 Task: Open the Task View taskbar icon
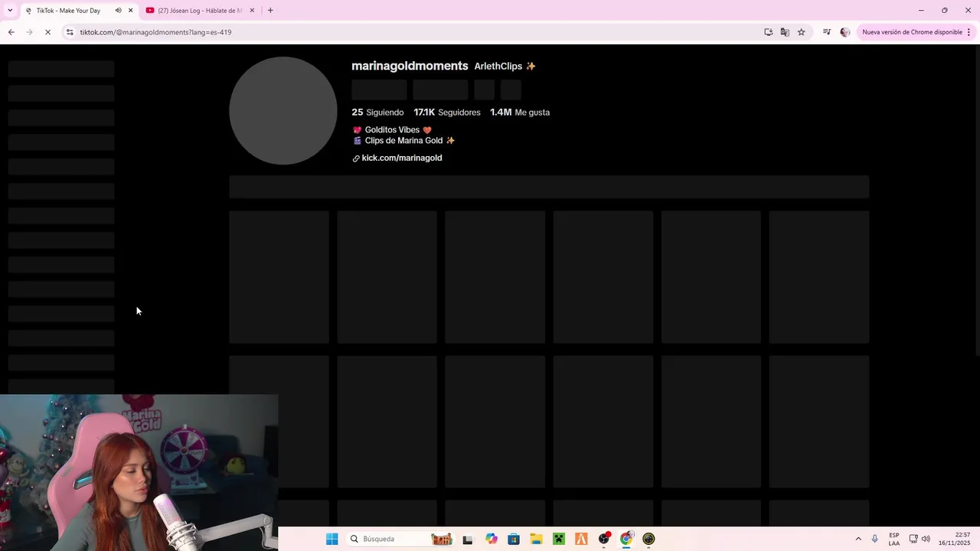468,539
